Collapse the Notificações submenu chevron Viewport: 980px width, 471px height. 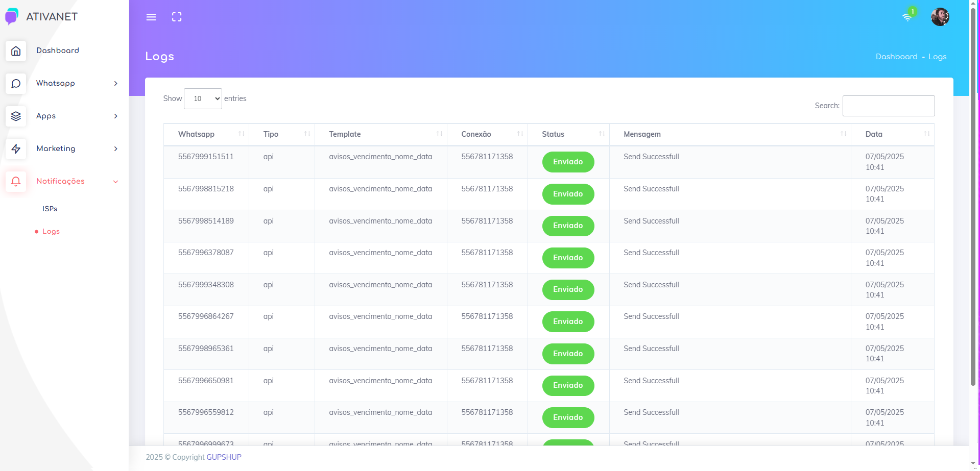pos(116,181)
